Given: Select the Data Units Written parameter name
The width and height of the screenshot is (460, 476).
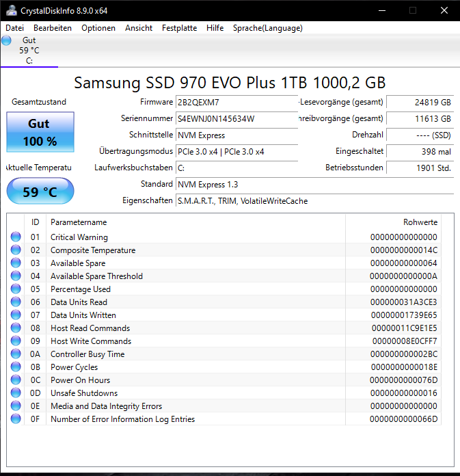Looking at the screenshot, I should tap(83, 315).
